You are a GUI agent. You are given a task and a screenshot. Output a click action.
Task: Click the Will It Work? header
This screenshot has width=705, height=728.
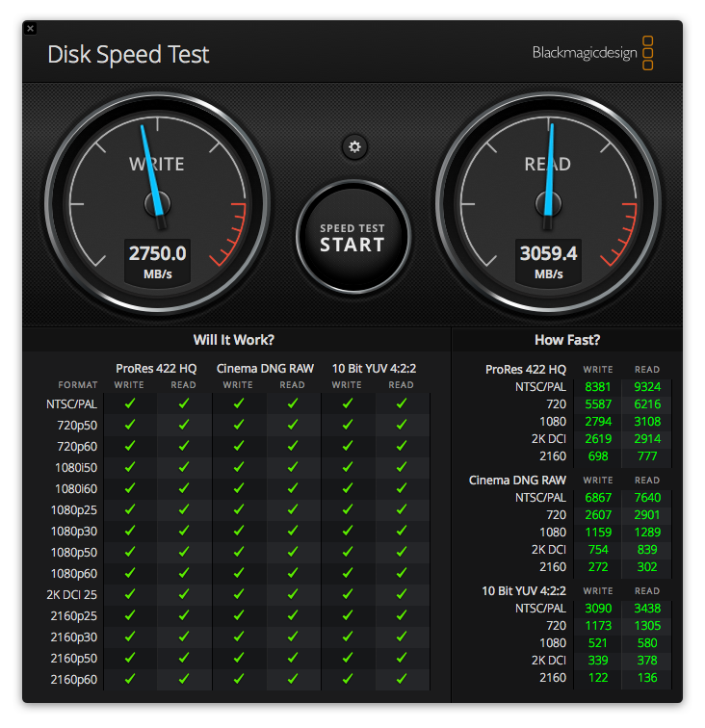click(234, 340)
